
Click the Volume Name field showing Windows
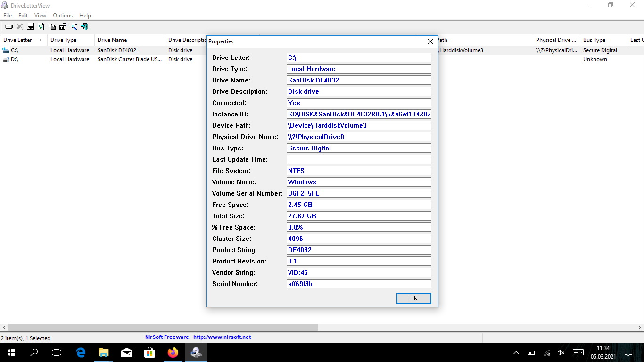coord(359,182)
